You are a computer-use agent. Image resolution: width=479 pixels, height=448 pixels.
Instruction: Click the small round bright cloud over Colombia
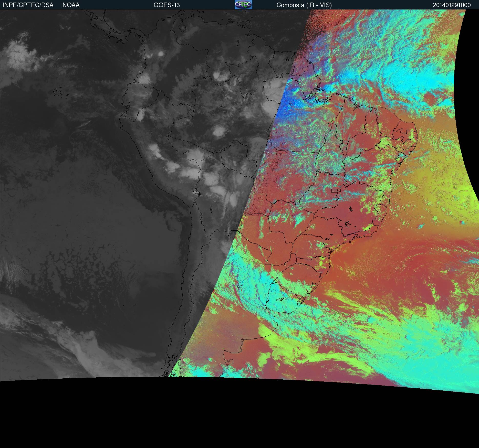click(161, 54)
